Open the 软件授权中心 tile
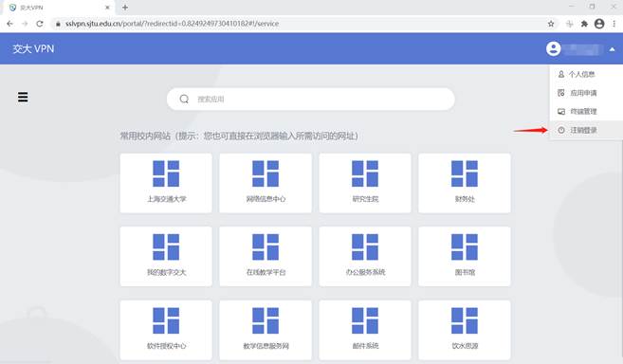The image size is (623, 364). (x=166, y=330)
